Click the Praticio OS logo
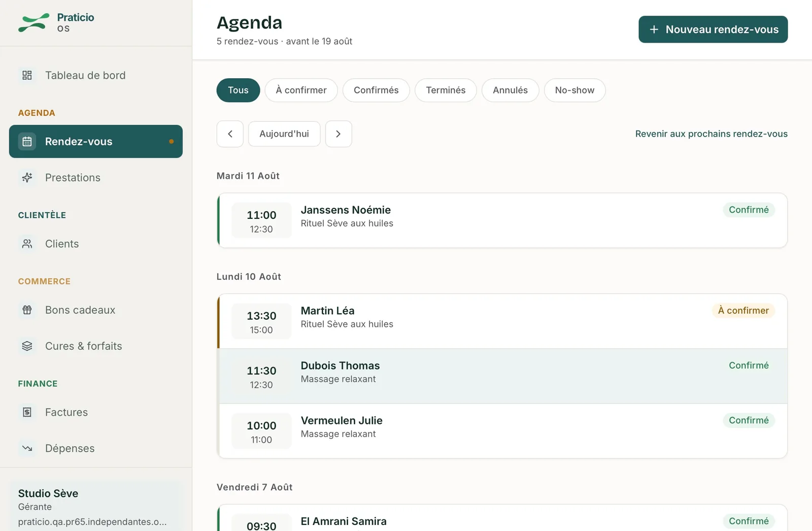The height and width of the screenshot is (531, 812). click(56, 23)
